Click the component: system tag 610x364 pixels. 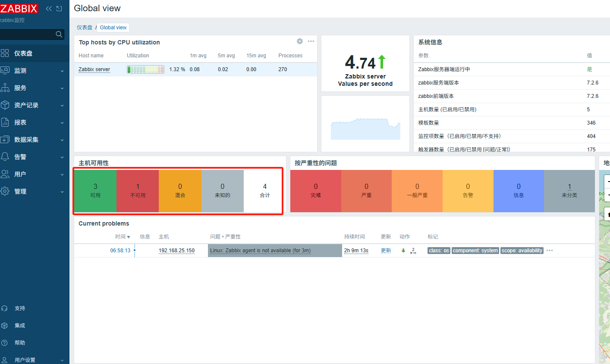point(475,251)
